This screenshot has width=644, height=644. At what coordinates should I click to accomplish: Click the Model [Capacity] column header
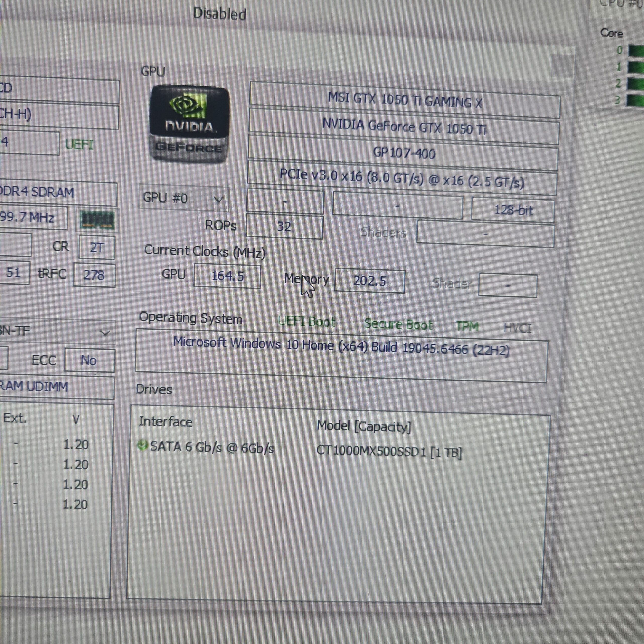pyautogui.click(x=364, y=426)
